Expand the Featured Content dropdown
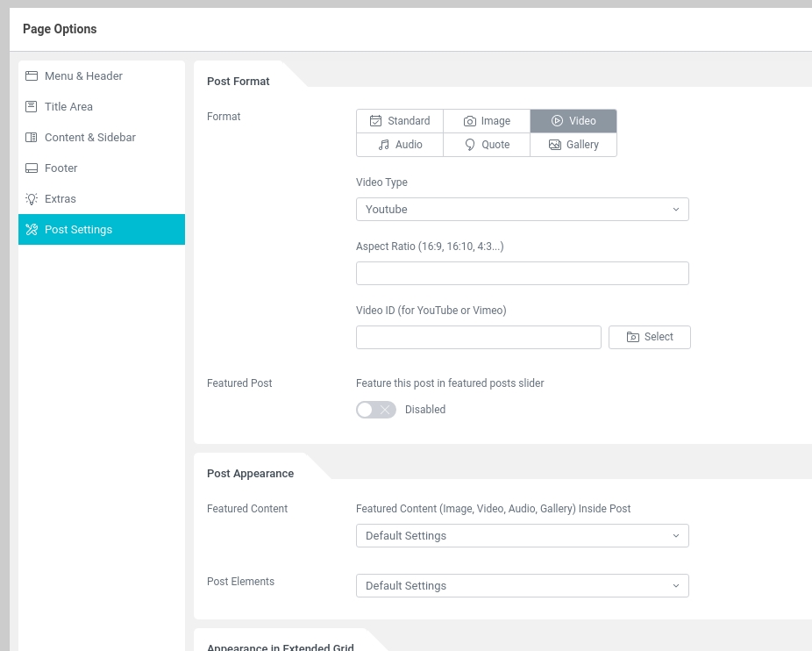 (x=522, y=536)
